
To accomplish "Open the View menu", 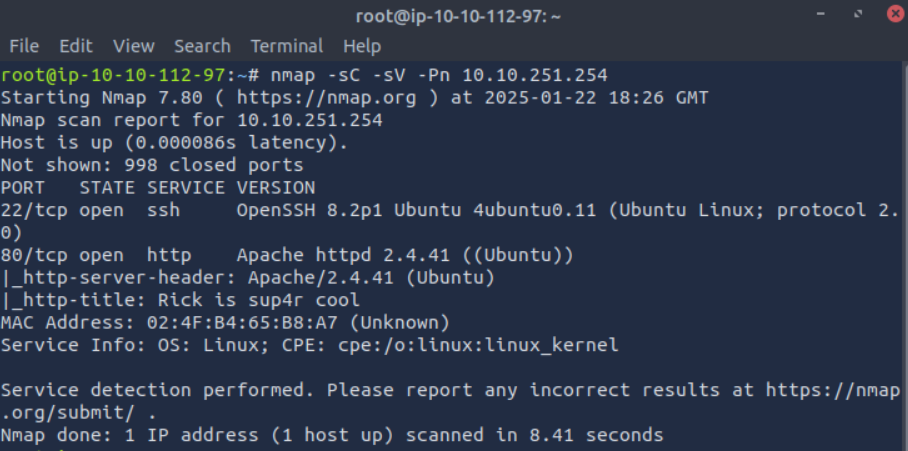I will click(x=134, y=46).
